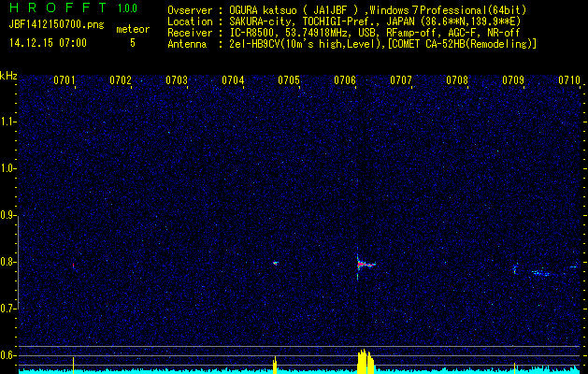Click the Antenna line 2el-HB9CV
Screen dimensions: 588x374
click(352, 44)
